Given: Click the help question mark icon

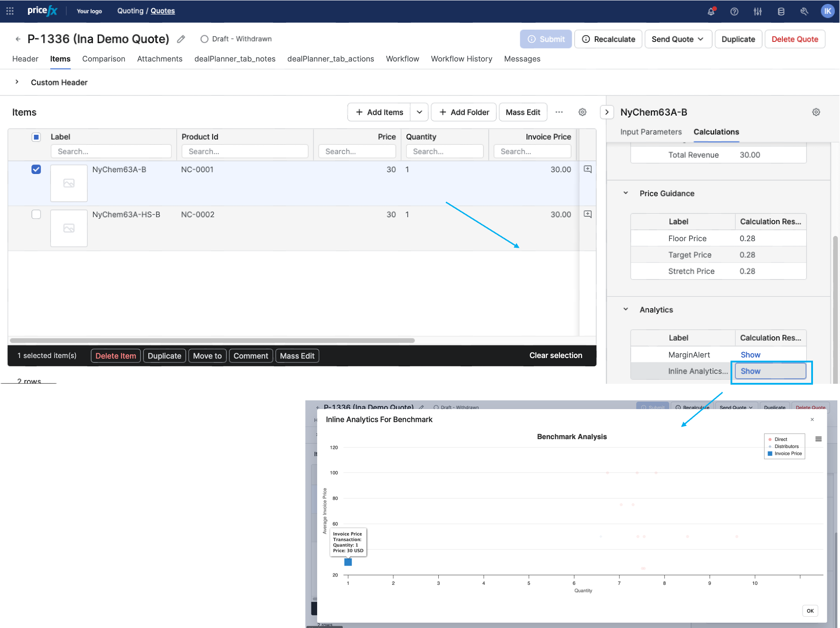Looking at the screenshot, I should 734,11.
